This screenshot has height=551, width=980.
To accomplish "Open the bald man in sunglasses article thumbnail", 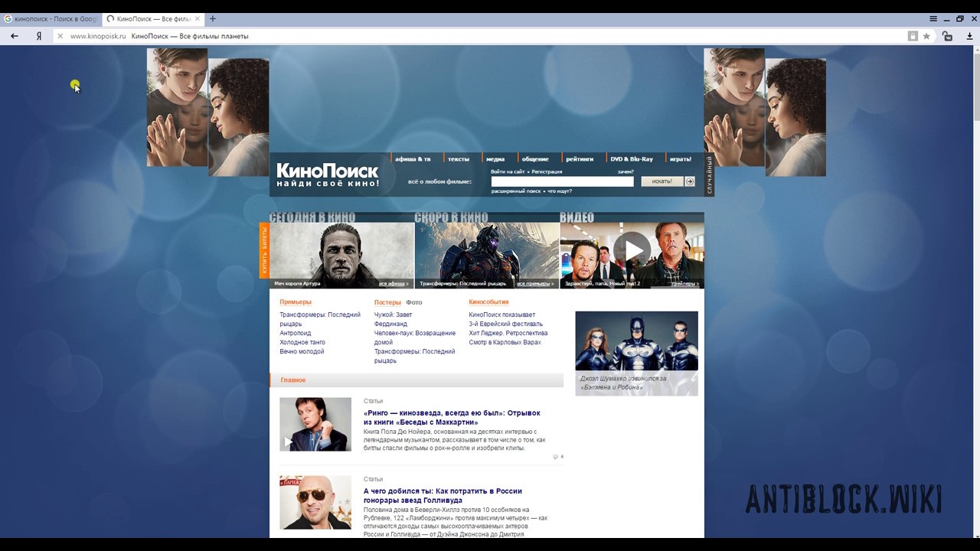I will [x=315, y=503].
